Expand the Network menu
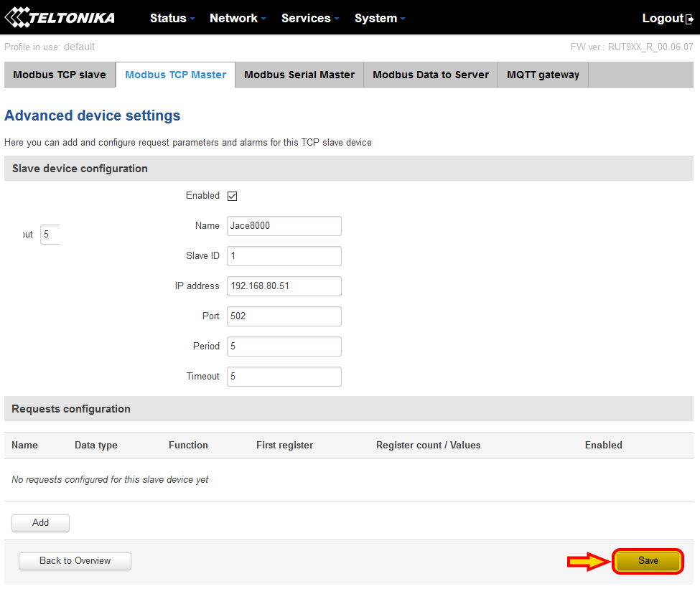Image resolution: width=700 pixels, height=589 pixels. pos(238,19)
